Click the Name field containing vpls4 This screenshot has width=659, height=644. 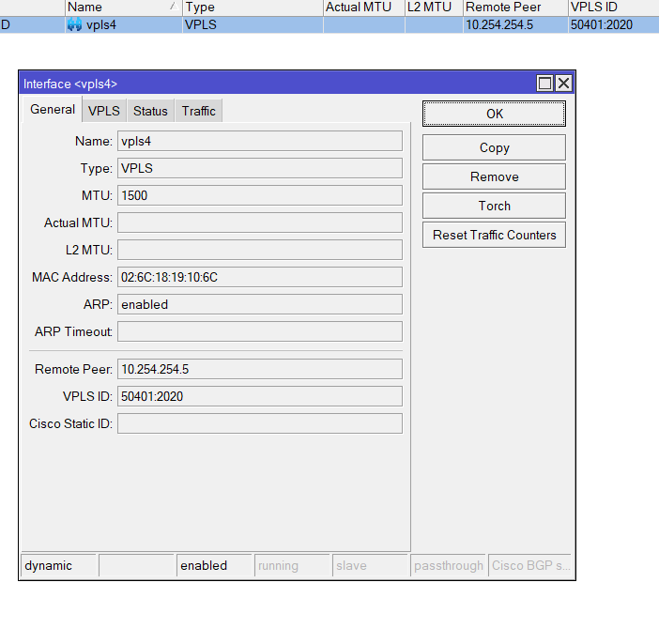(260, 141)
